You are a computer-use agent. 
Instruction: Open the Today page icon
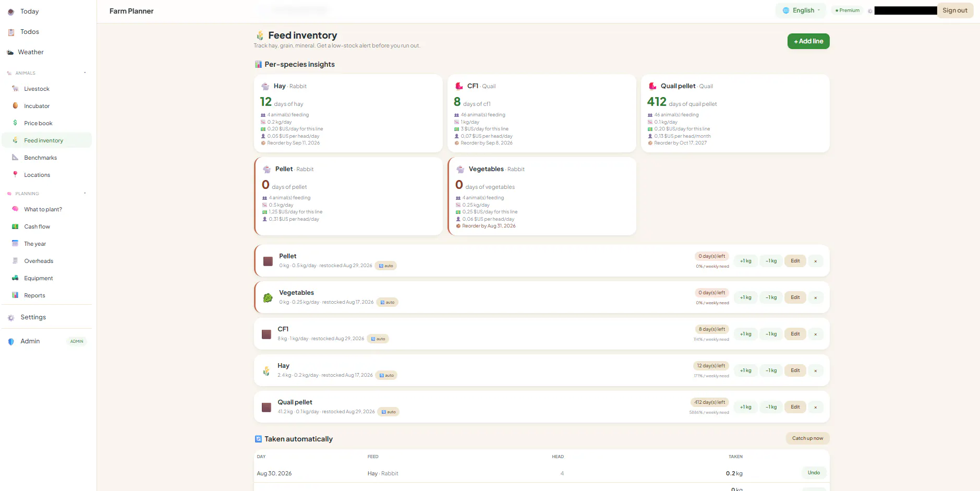[11, 11]
